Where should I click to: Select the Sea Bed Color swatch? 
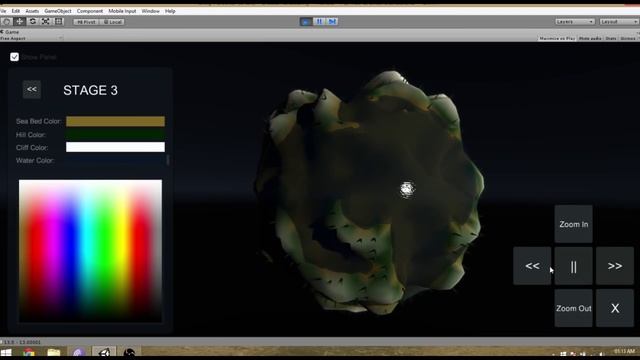click(x=116, y=121)
